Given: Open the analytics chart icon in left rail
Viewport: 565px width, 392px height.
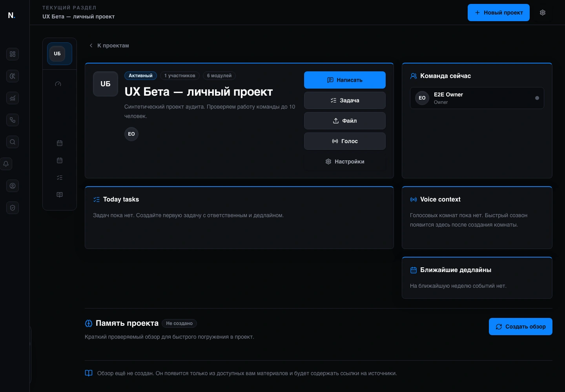Looking at the screenshot, I should pos(13,98).
